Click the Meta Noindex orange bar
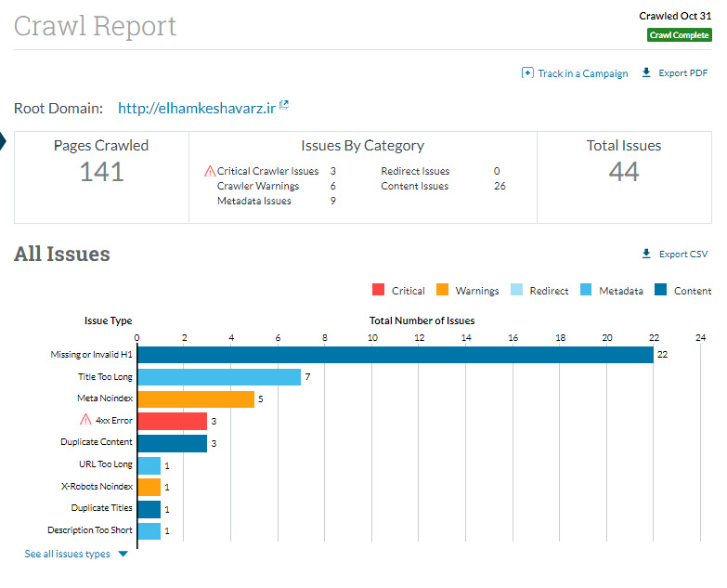Viewport: 727px width, 588px height. 195,399
